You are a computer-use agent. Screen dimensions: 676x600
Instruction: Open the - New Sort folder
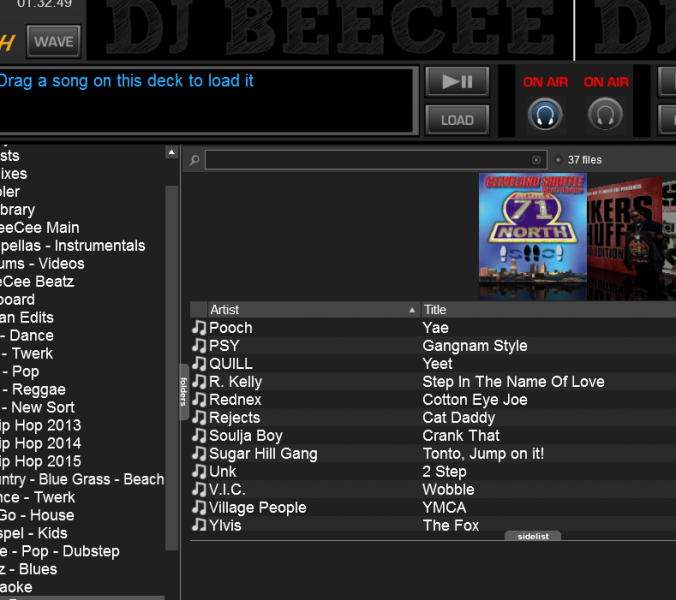coord(38,407)
